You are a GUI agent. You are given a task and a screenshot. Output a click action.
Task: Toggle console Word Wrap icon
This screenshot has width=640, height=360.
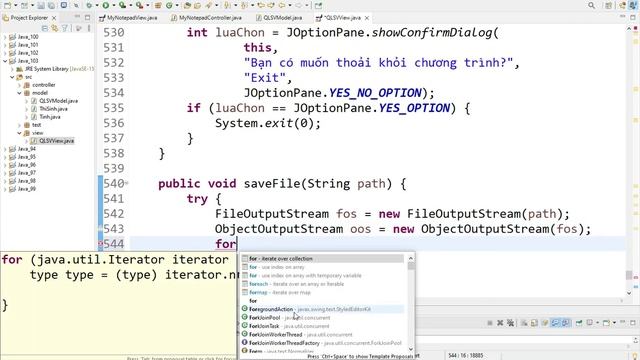point(544,323)
